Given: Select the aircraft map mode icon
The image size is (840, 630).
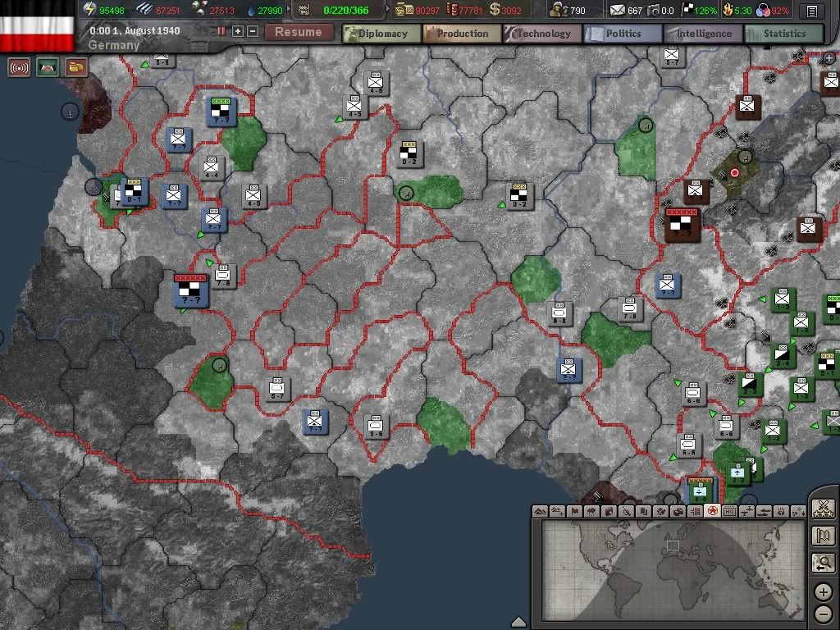Looking at the screenshot, I should click(747, 512).
